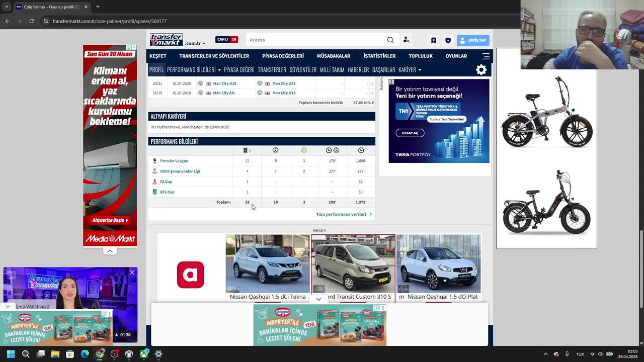Select the SÖYLENTİLER tab
Screen dimensions: 644x362
[303, 69]
